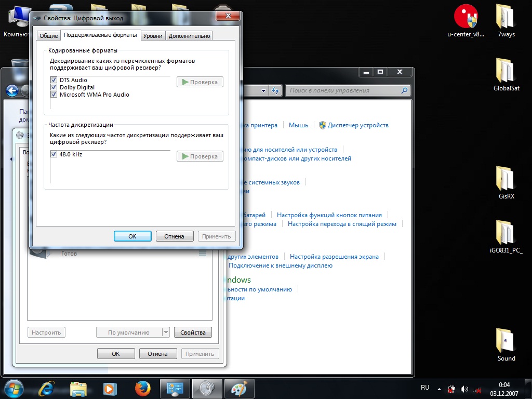Uncheck the DTS Audio checkbox

[x=54, y=80]
